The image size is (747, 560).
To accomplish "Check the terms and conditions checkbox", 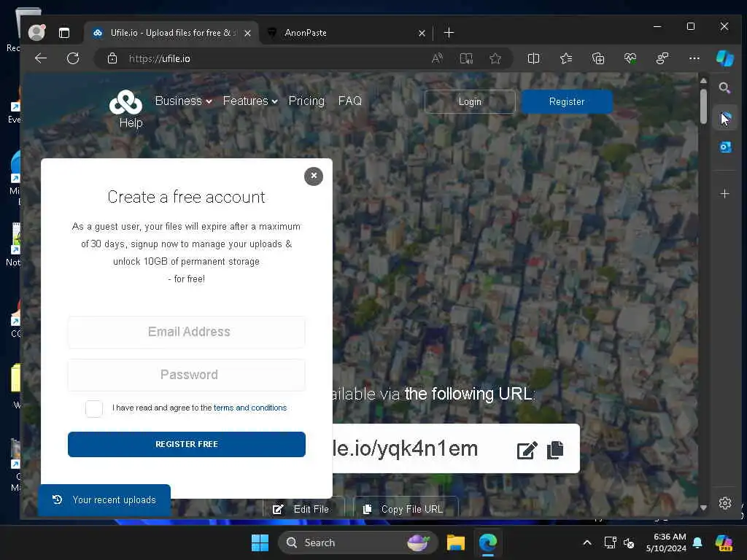I will click(94, 408).
